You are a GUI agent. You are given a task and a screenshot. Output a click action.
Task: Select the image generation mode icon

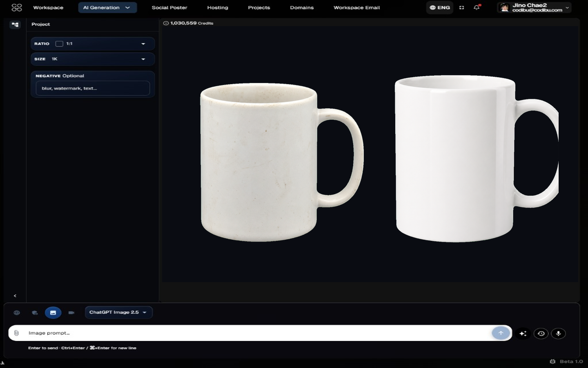53,313
